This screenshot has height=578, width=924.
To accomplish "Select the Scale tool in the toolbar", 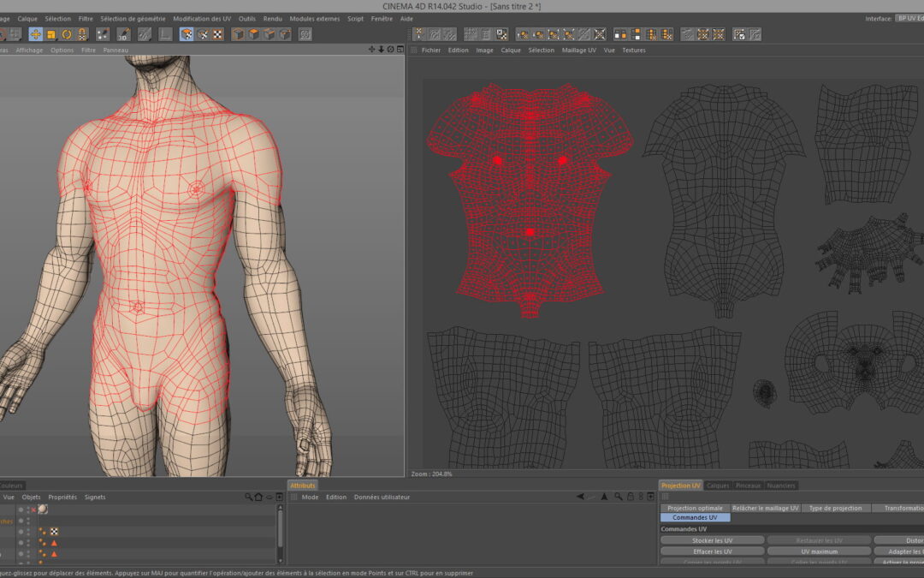I will coord(51,34).
